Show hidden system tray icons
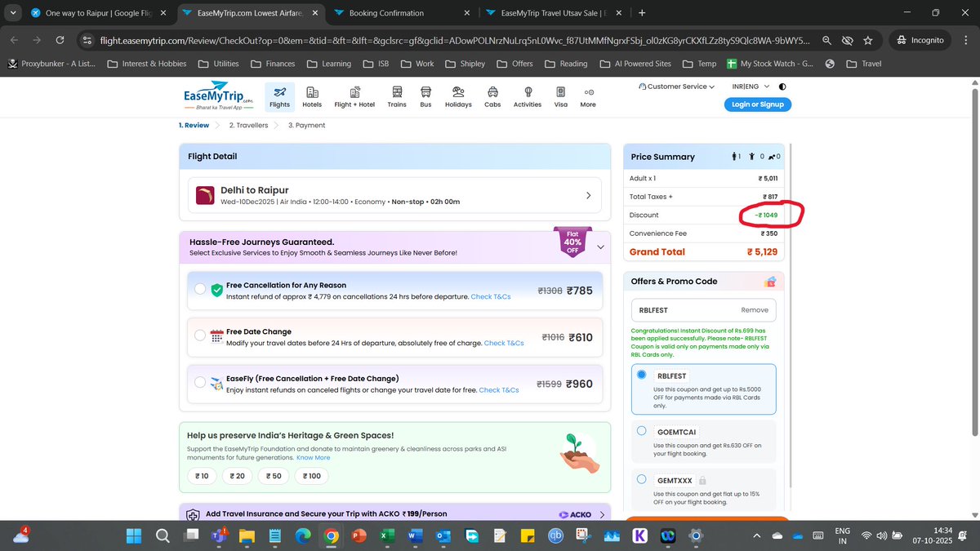980x551 pixels. pyautogui.click(x=756, y=535)
